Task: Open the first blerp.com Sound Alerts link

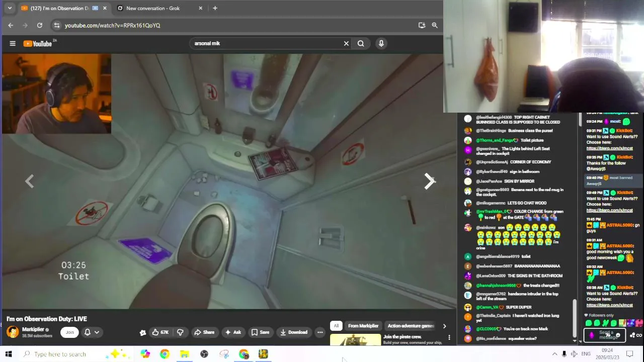Action: click(x=609, y=148)
